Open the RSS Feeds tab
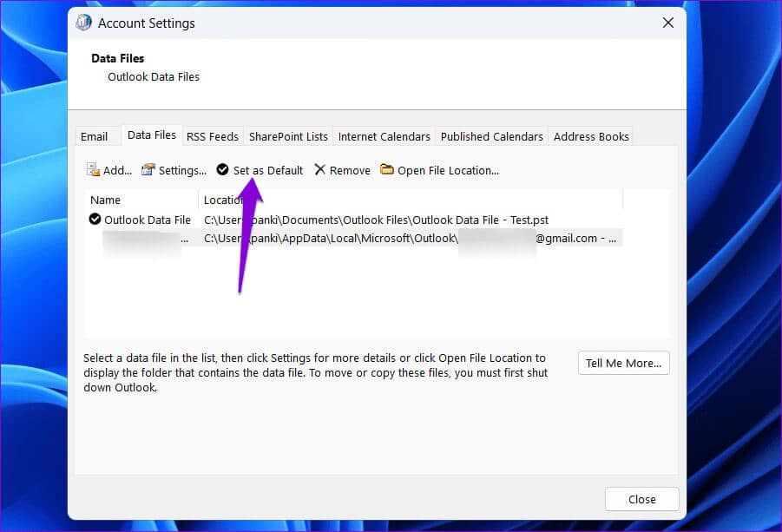The image size is (782, 532). click(x=213, y=136)
